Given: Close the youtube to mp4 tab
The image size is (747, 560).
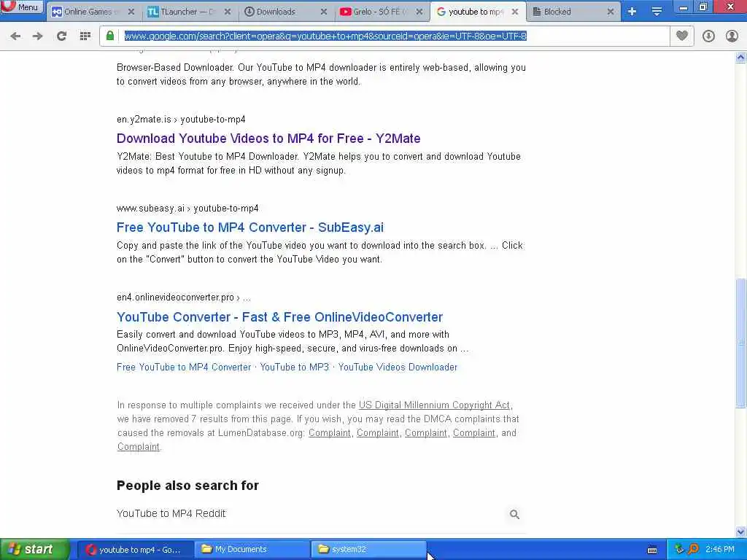Looking at the screenshot, I should point(515,12).
